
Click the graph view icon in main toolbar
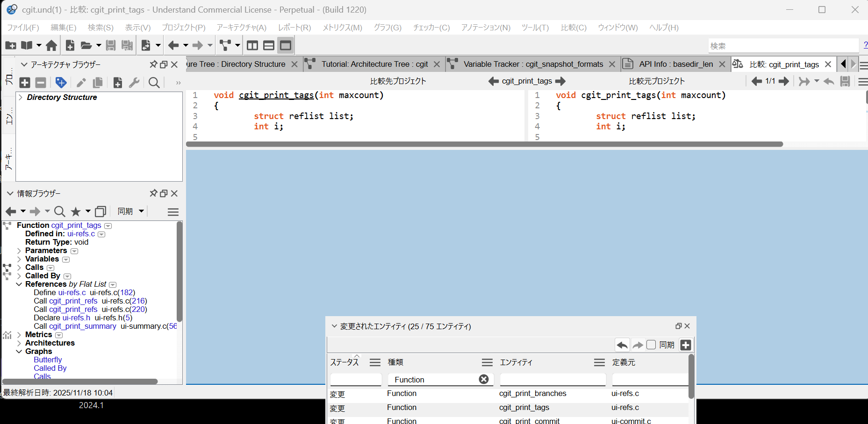pos(226,45)
